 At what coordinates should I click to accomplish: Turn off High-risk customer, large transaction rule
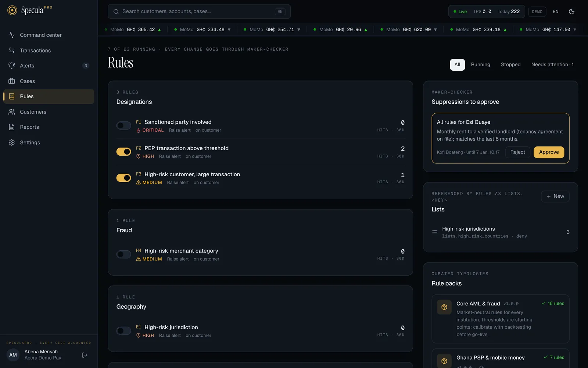click(123, 178)
